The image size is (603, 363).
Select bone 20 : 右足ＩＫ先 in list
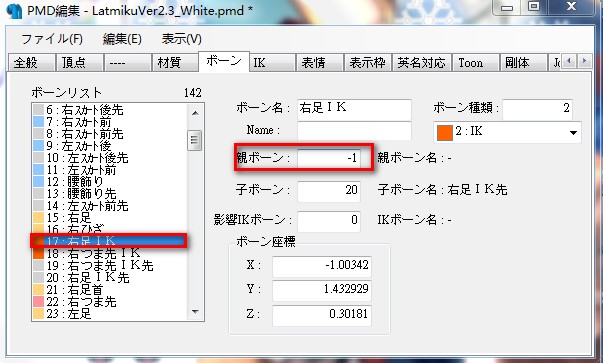click(110, 278)
